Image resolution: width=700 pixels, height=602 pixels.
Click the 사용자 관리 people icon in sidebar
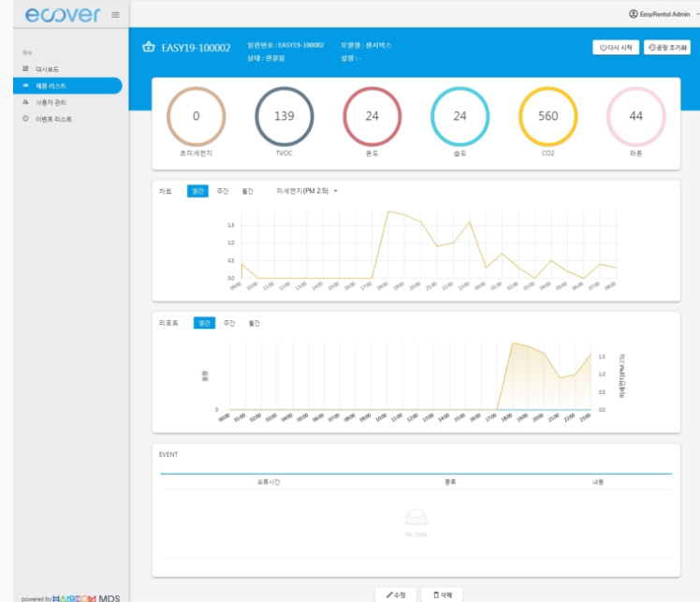tap(25, 102)
